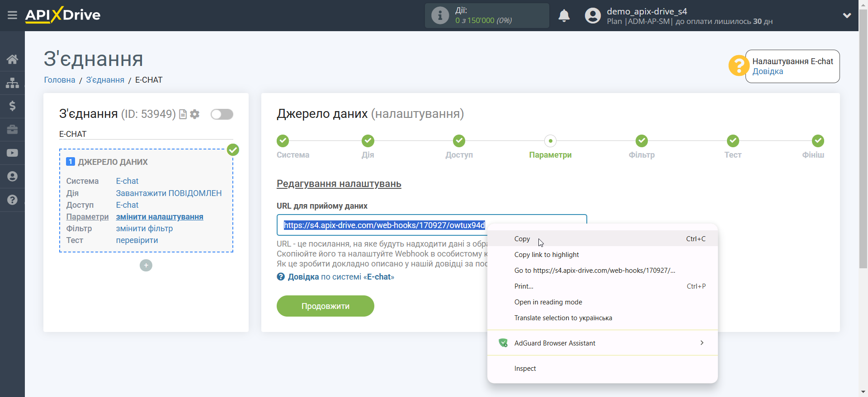Image resolution: width=868 pixels, height=397 pixels.
Task: Click E-chat access link
Action: (127, 205)
